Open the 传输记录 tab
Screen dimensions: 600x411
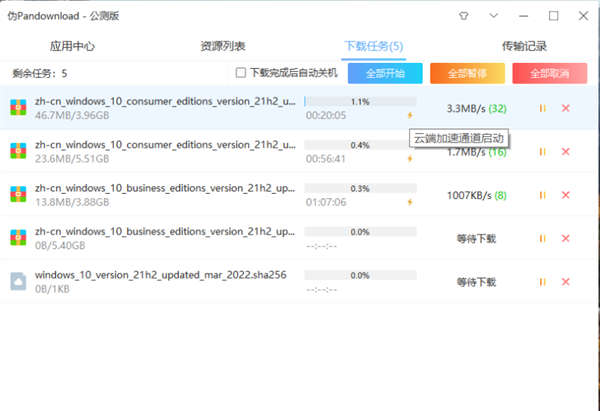524,46
